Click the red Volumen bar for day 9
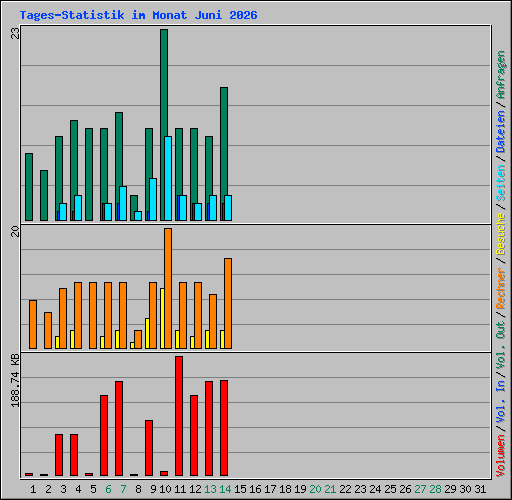Image resolution: width=512 pixels, height=500 pixels. [x=149, y=448]
